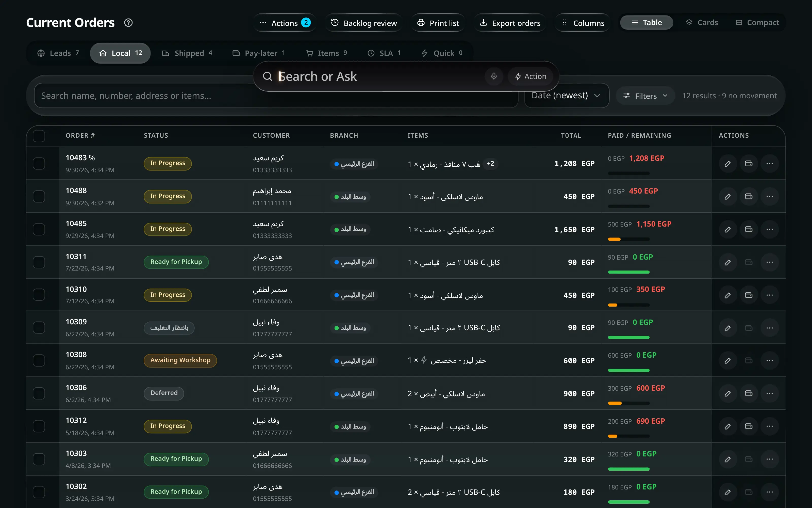The width and height of the screenshot is (812, 508).
Task: Click the Backlog review button
Action: (x=363, y=23)
